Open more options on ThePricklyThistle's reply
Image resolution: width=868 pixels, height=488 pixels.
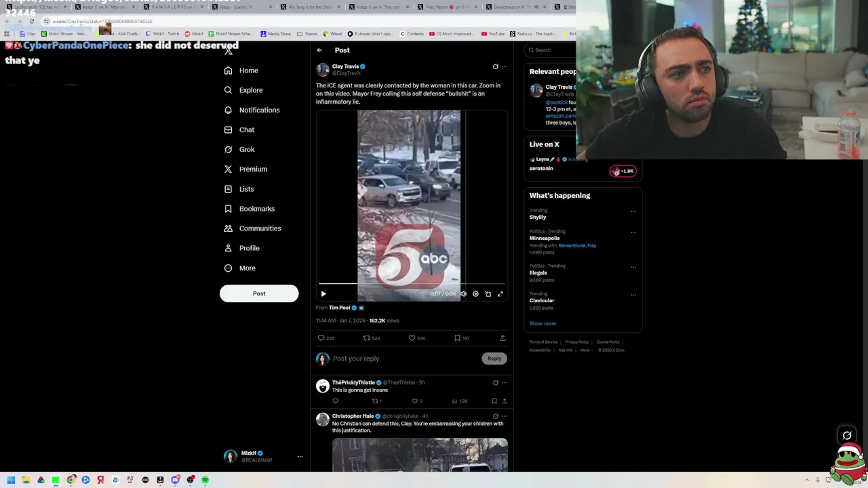(504, 383)
